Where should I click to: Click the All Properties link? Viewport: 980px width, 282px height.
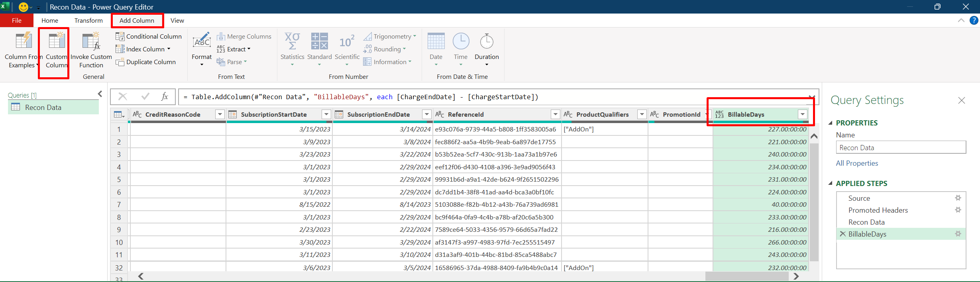tap(857, 163)
